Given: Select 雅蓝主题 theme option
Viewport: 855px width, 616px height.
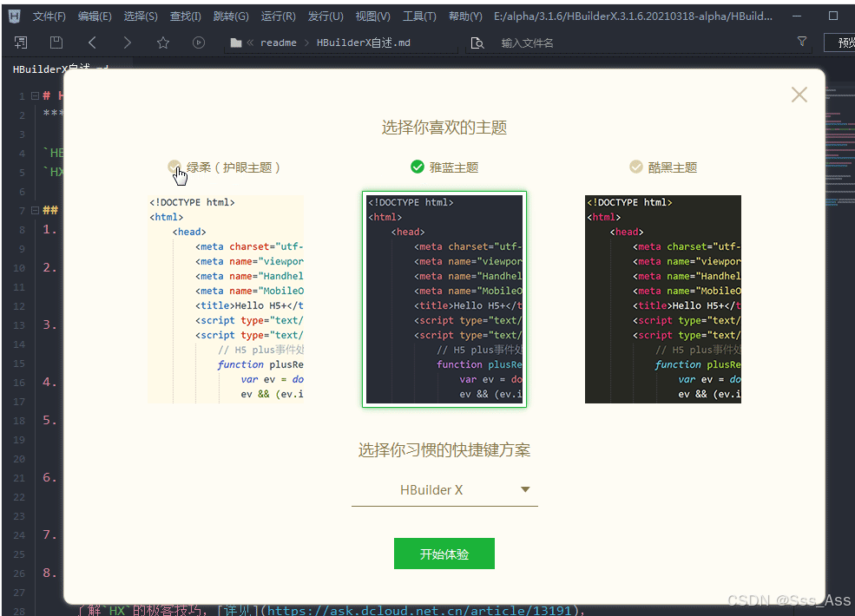Looking at the screenshot, I should click(x=444, y=167).
